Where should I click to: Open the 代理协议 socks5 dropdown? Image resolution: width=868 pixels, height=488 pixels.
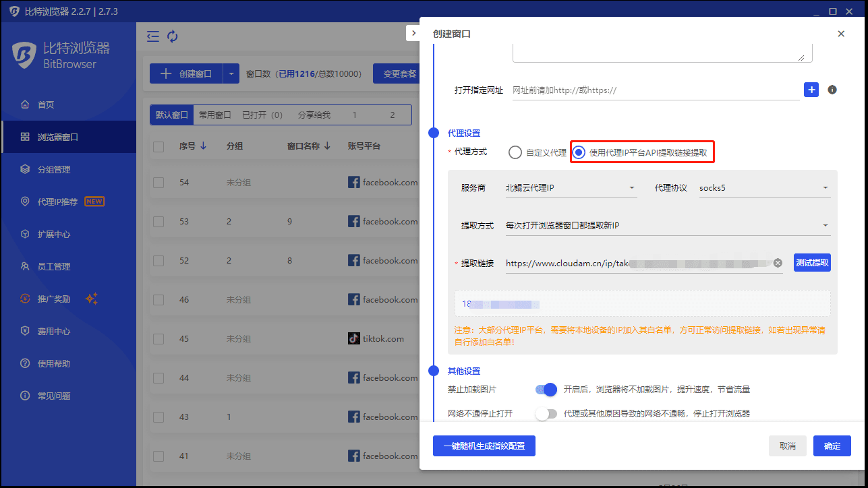click(x=763, y=188)
